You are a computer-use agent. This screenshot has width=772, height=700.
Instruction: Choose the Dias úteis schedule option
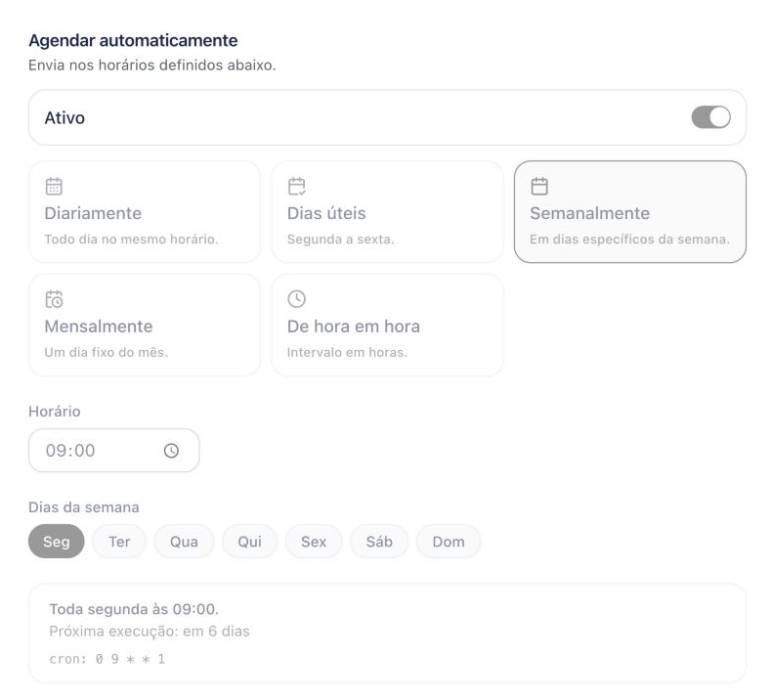tap(387, 212)
